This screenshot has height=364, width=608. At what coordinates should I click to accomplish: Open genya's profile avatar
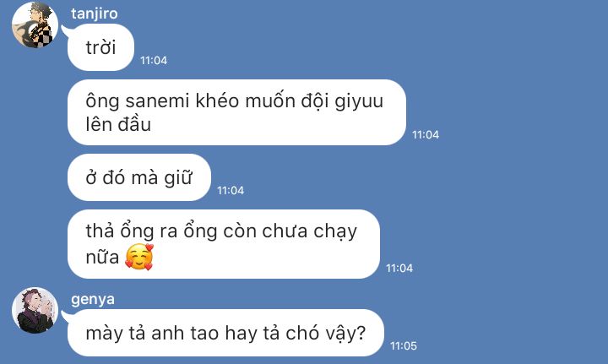(35, 310)
